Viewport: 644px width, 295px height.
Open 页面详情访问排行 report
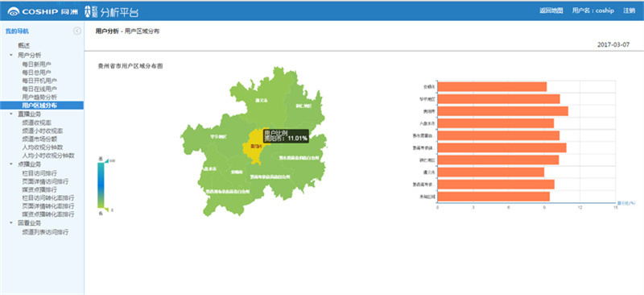pos(45,181)
